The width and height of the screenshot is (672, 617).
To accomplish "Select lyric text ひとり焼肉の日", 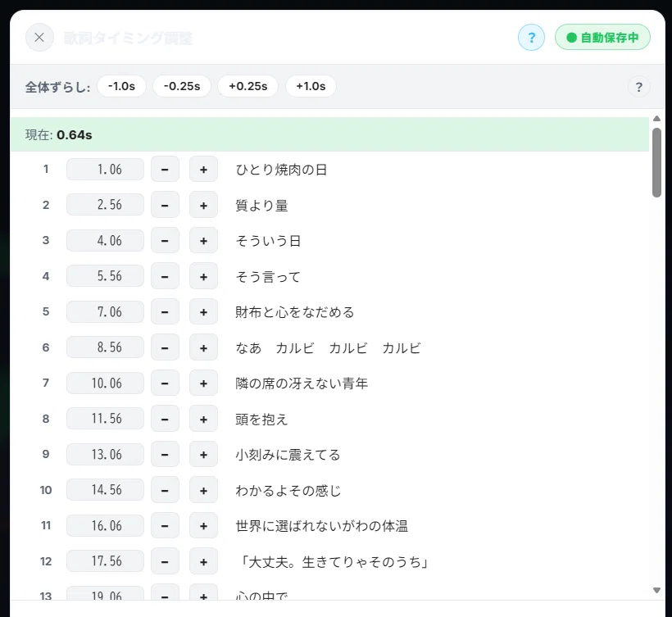I will [281, 170].
